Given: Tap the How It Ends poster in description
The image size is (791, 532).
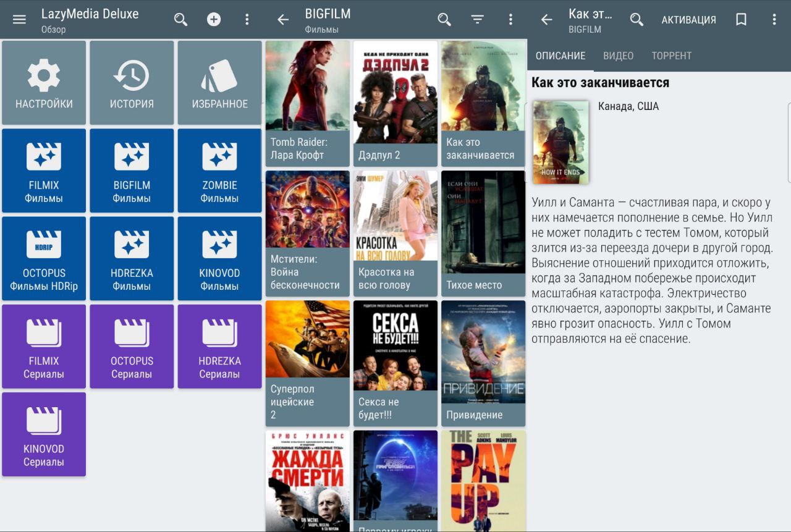Looking at the screenshot, I should pyautogui.click(x=560, y=142).
